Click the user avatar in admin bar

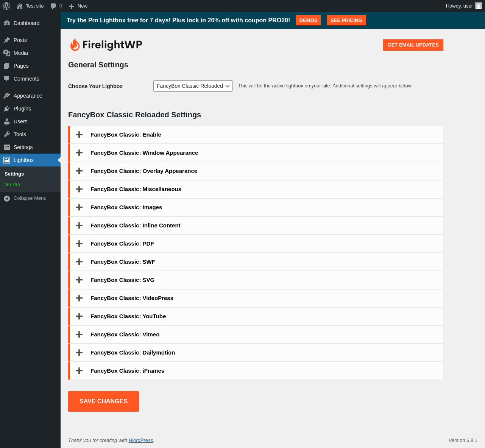click(x=479, y=6)
